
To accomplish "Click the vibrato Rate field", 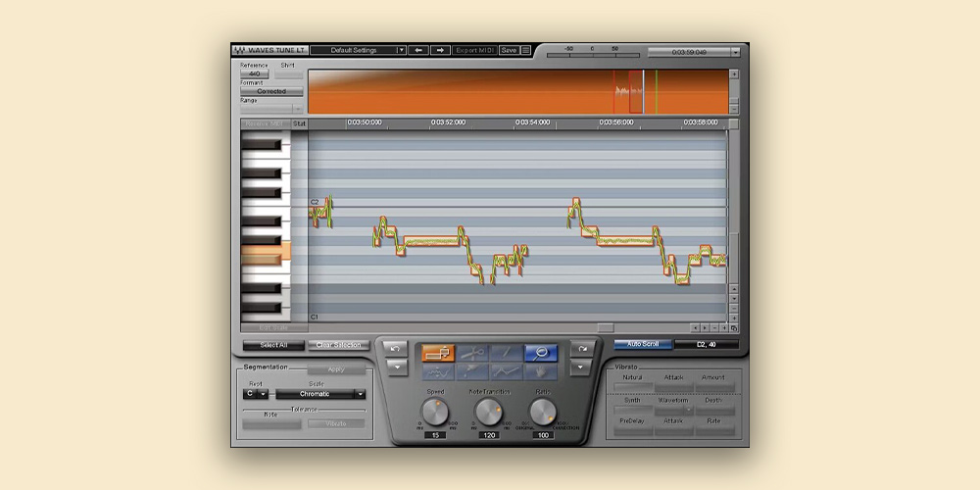I will click(x=714, y=431).
